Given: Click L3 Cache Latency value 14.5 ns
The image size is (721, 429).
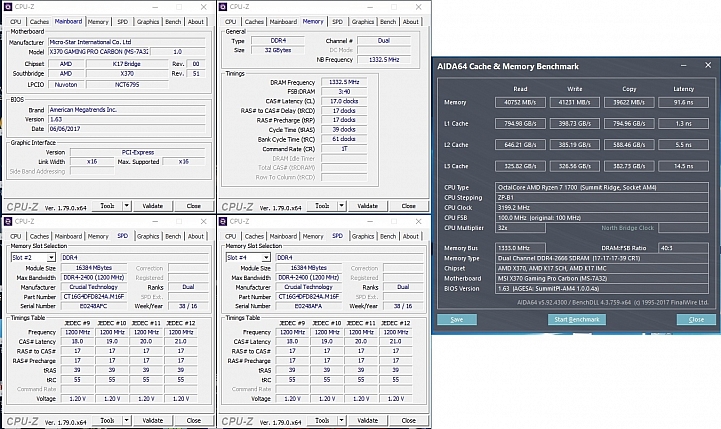Looking at the screenshot, I should pos(683,166).
